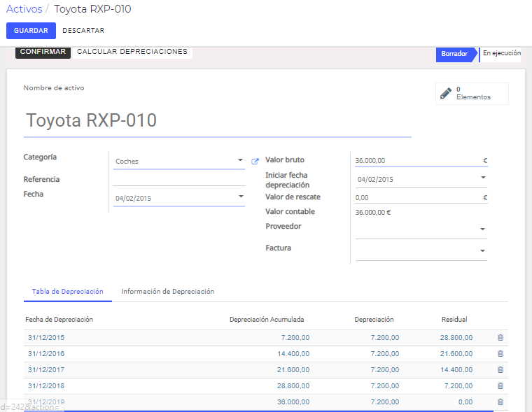
Task: Sort by Residual column header
Action: coord(454,320)
